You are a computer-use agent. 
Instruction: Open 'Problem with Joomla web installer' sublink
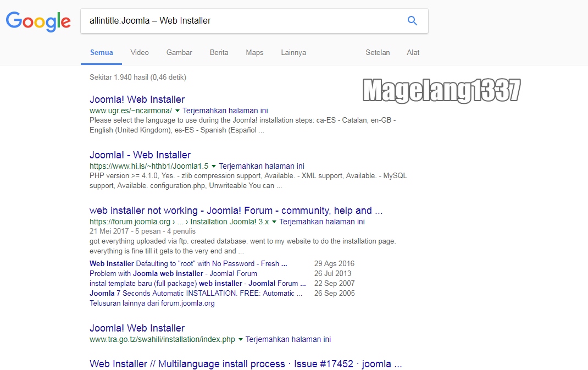pyautogui.click(x=173, y=274)
